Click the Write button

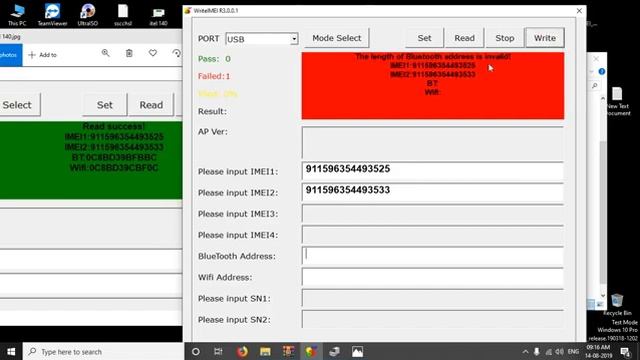tap(545, 38)
